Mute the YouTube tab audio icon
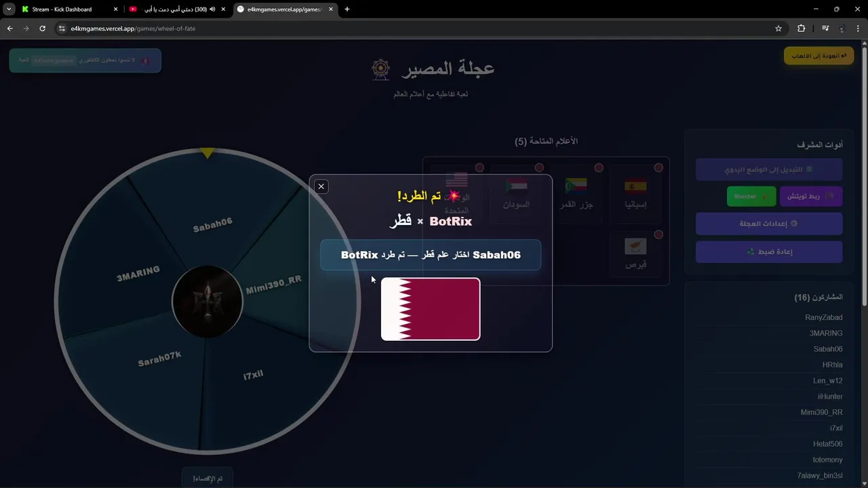Viewport: 868px width, 488px height. (212, 9)
